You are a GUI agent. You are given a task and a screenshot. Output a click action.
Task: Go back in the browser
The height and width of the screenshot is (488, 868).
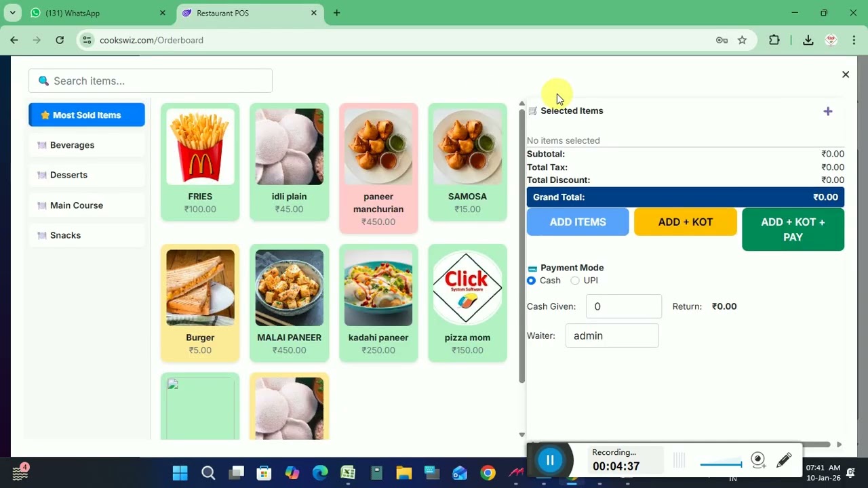(x=14, y=40)
